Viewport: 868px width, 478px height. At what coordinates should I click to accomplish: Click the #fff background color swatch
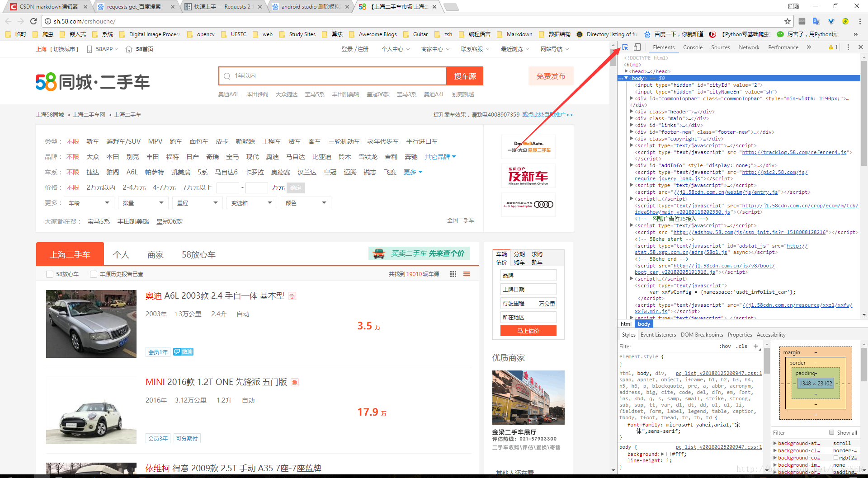click(x=669, y=454)
